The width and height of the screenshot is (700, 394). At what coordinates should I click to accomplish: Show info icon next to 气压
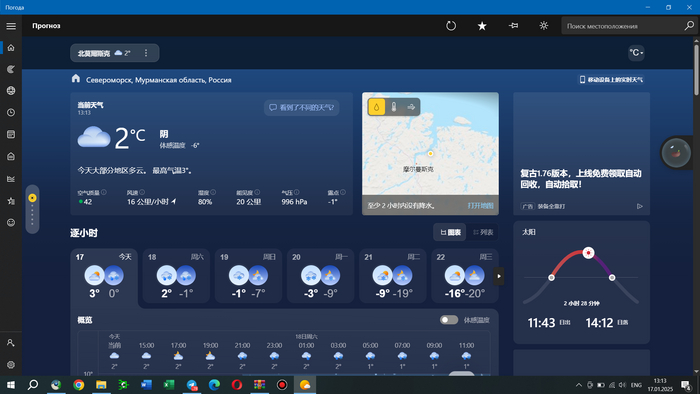point(296,192)
